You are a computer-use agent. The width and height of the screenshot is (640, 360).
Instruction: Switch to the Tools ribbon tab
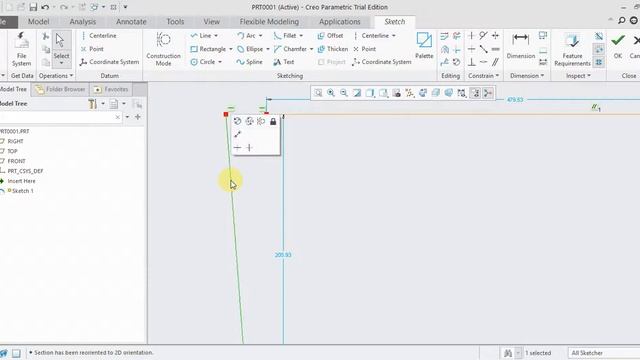[x=175, y=22]
